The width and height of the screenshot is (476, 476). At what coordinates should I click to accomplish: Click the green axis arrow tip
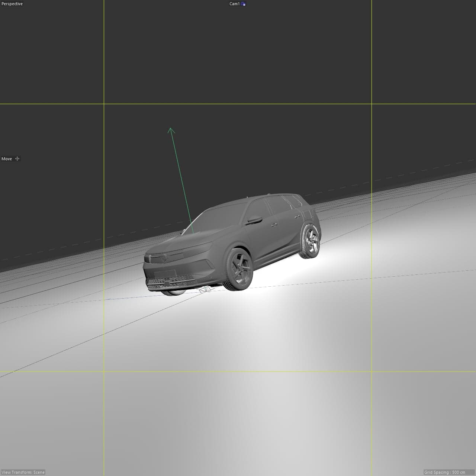pos(171,130)
